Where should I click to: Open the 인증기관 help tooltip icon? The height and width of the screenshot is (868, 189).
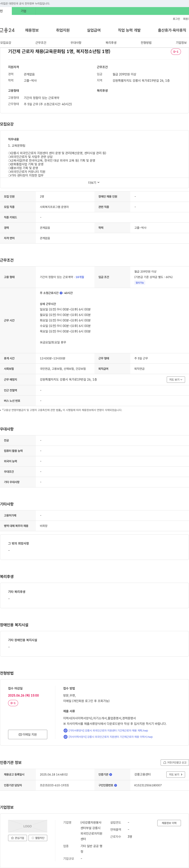click(x=111, y=774)
